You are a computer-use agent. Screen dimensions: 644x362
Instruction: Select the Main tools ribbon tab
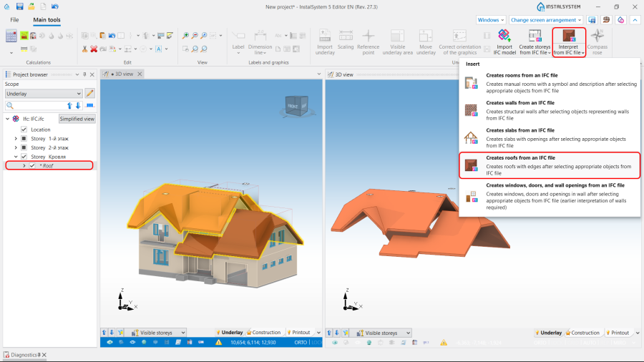pos(47,20)
